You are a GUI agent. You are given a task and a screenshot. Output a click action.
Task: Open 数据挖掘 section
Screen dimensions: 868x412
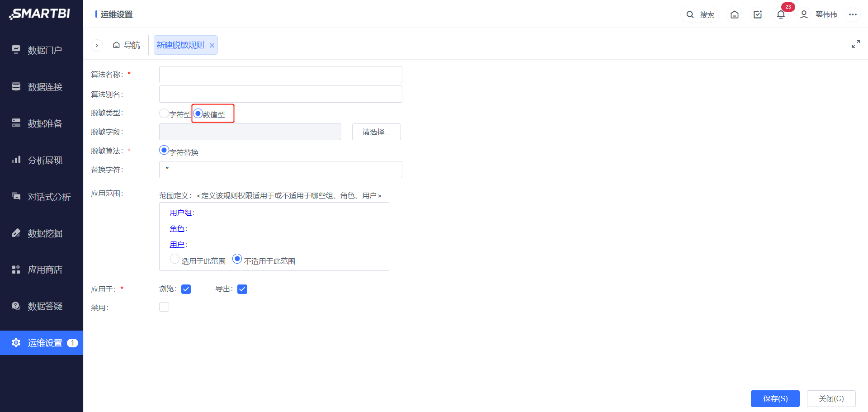coord(42,233)
